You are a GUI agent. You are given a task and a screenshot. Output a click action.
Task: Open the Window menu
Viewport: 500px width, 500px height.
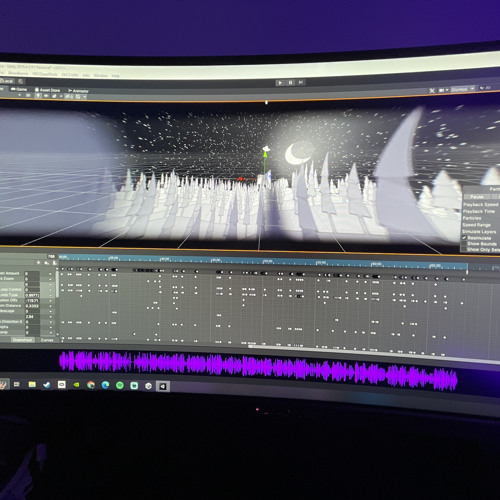point(100,76)
